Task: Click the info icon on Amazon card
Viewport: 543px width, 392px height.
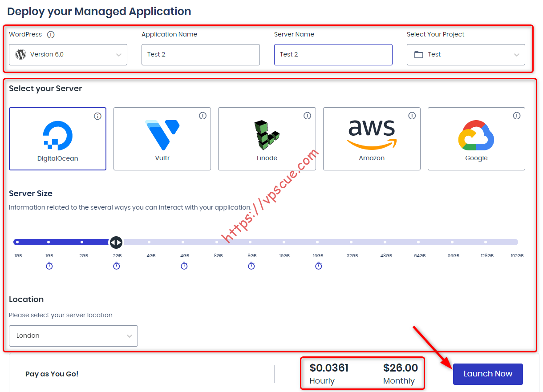Action: 412,116
